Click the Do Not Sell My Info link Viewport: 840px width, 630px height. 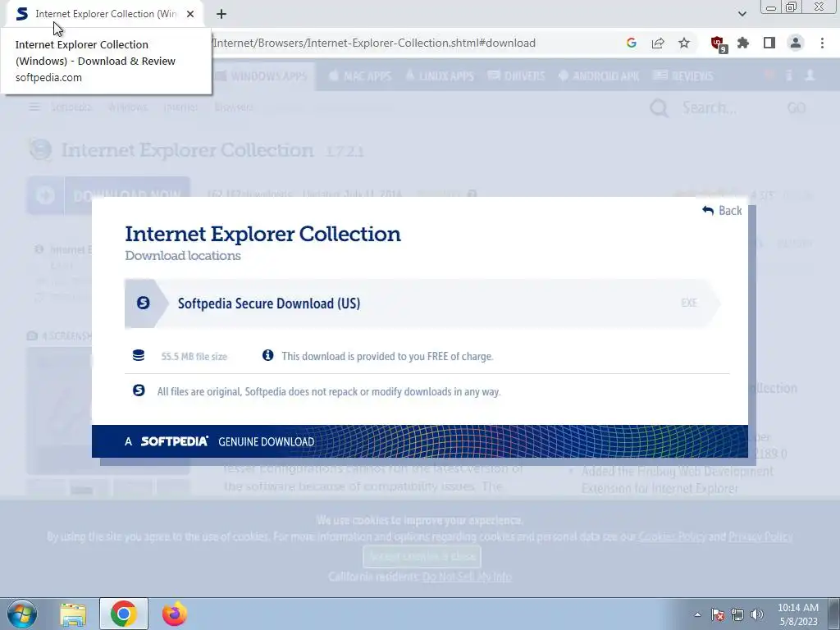click(467, 577)
